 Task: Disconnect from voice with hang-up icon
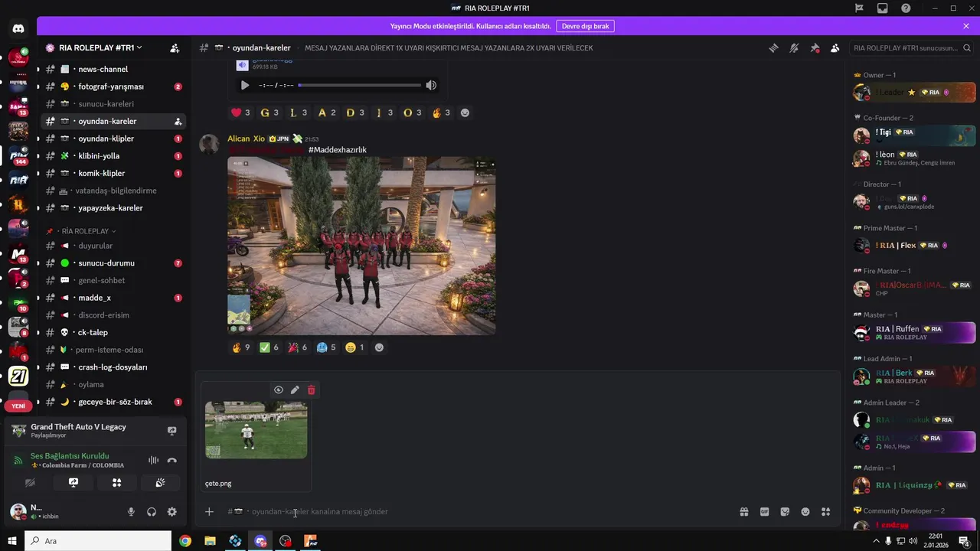(171, 460)
